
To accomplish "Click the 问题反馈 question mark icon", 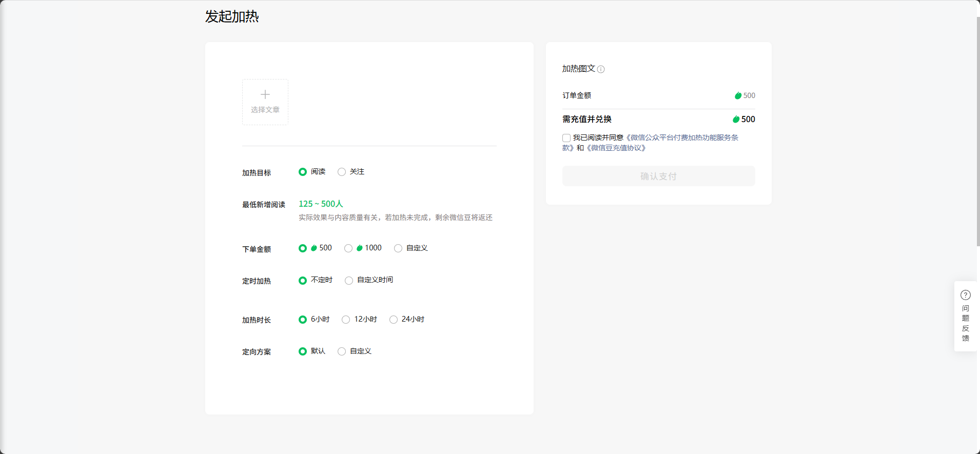I will pos(965,295).
